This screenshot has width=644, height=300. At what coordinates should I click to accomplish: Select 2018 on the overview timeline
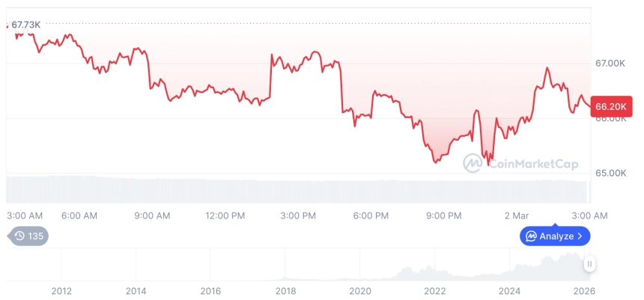tap(285, 291)
